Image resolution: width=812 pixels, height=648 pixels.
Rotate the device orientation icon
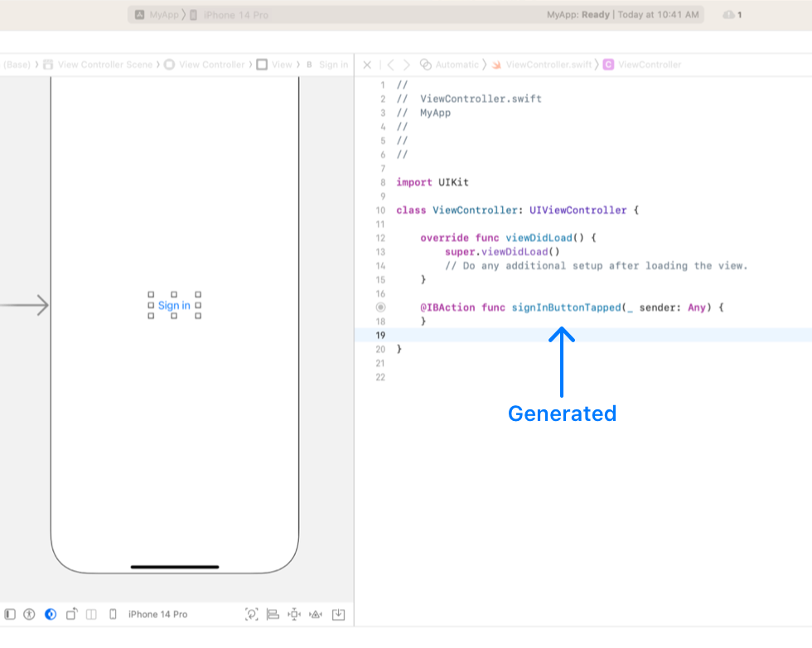click(73, 614)
